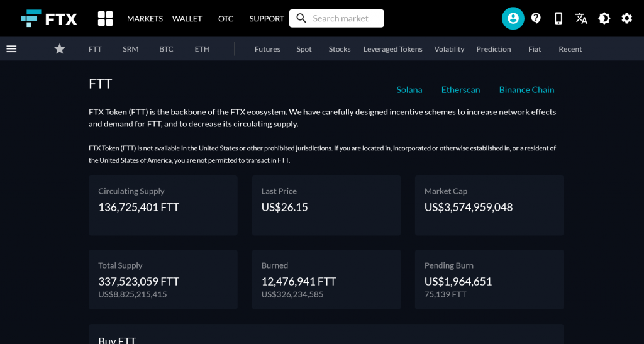Click the Total Supply value 337,523,059 FTT

tap(139, 281)
